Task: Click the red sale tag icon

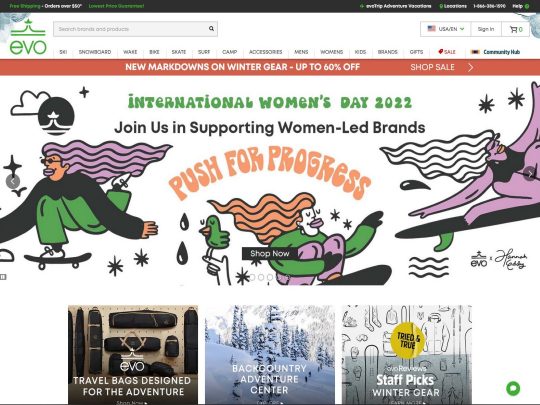Action: (440, 52)
